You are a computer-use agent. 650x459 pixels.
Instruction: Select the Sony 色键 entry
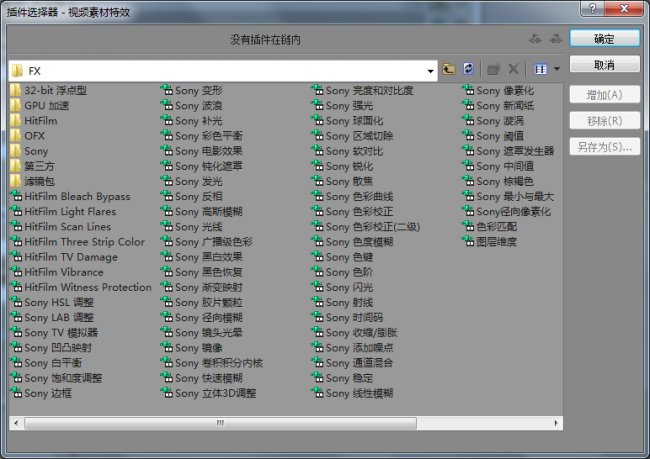pyautogui.click(x=342, y=257)
